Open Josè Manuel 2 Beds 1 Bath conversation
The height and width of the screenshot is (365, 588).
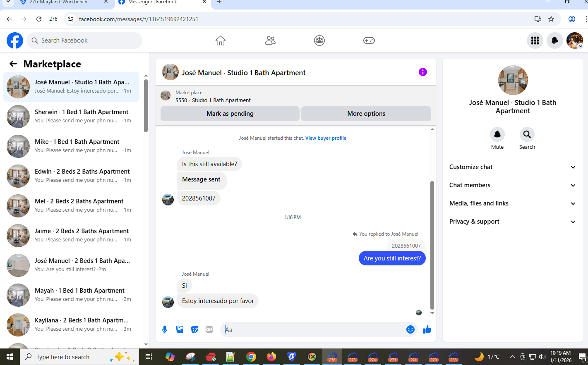tap(71, 265)
